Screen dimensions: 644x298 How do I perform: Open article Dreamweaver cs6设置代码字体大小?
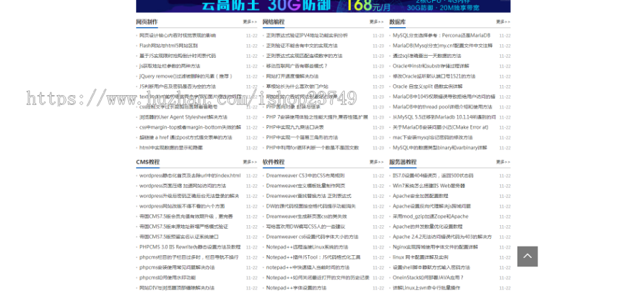point(312,237)
